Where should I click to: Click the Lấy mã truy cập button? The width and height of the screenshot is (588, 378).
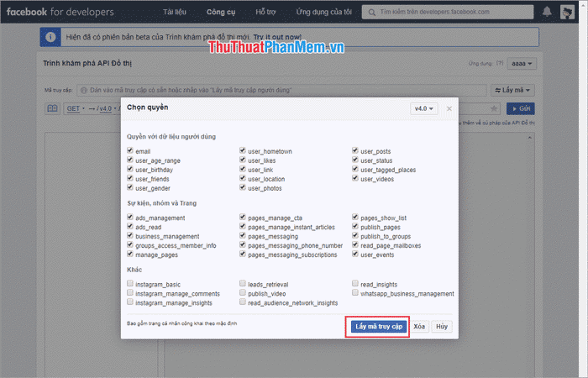(379, 327)
